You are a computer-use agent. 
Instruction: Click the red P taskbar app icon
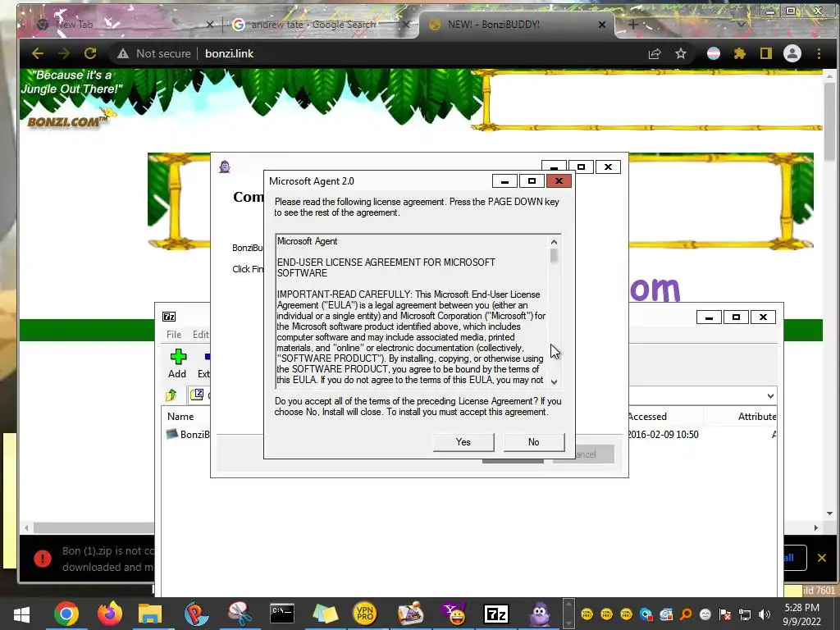(x=196, y=614)
